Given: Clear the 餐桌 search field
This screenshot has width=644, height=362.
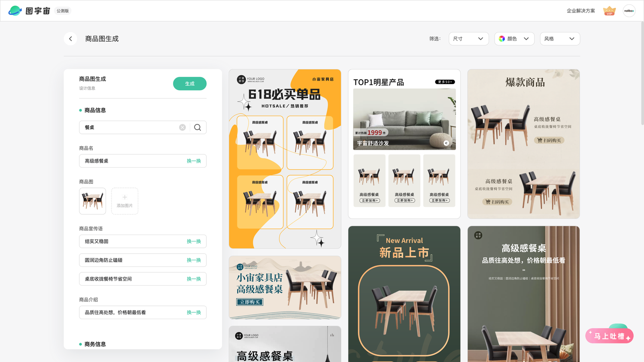Looking at the screenshot, I should pyautogui.click(x=182, y=127).
